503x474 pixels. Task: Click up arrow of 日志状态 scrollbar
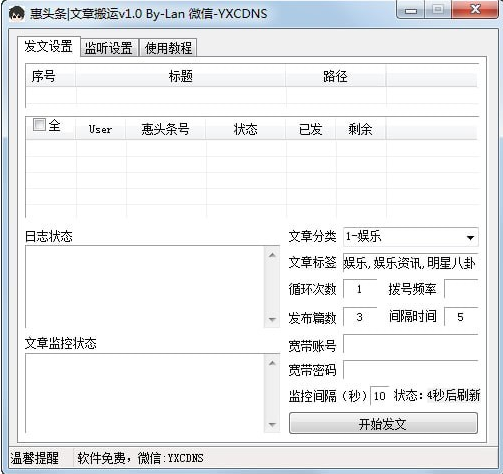click(272, 255)
